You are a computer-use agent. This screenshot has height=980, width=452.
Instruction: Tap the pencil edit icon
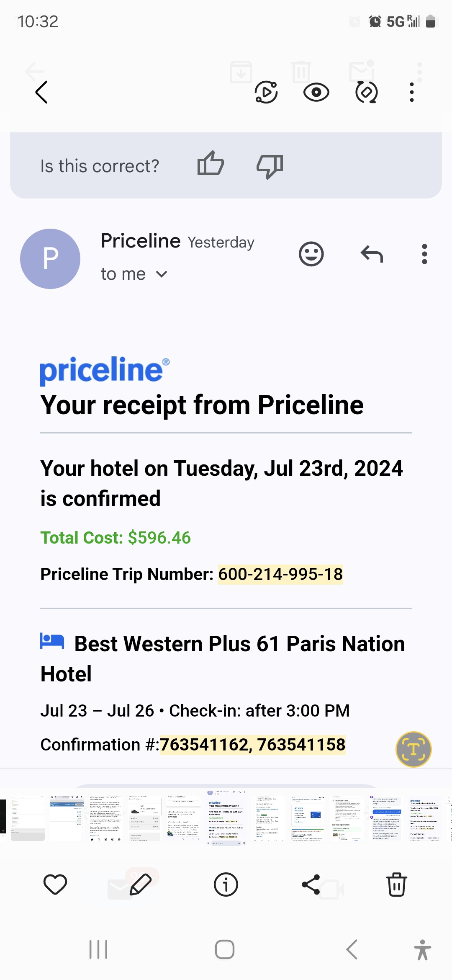pos(141,885)
